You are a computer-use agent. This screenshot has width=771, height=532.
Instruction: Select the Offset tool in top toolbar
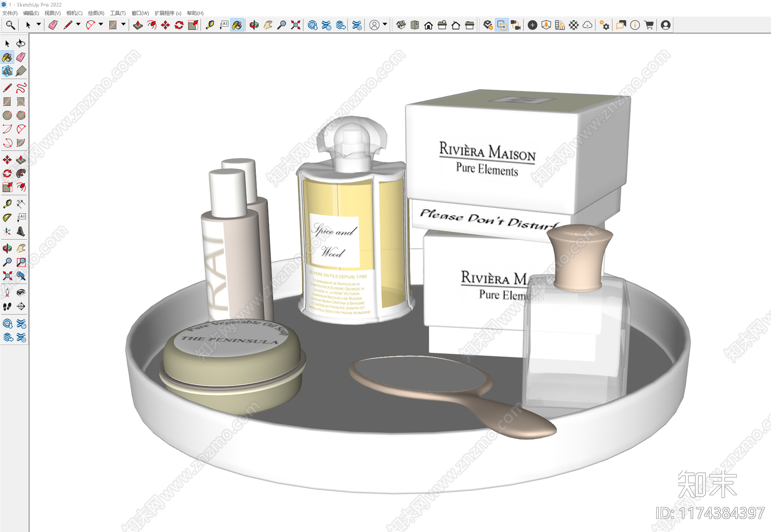coord(152,25)
